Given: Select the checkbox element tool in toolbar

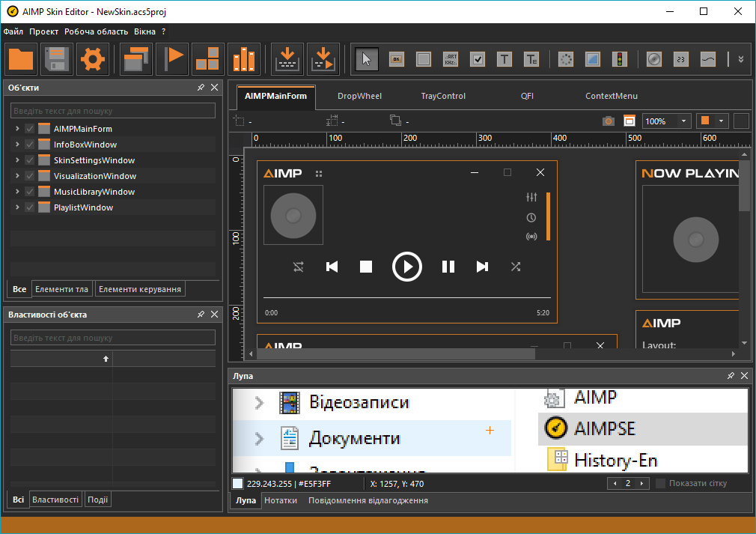Looking at the screenshot, I should pyautogui.click(x=478, y=59).
